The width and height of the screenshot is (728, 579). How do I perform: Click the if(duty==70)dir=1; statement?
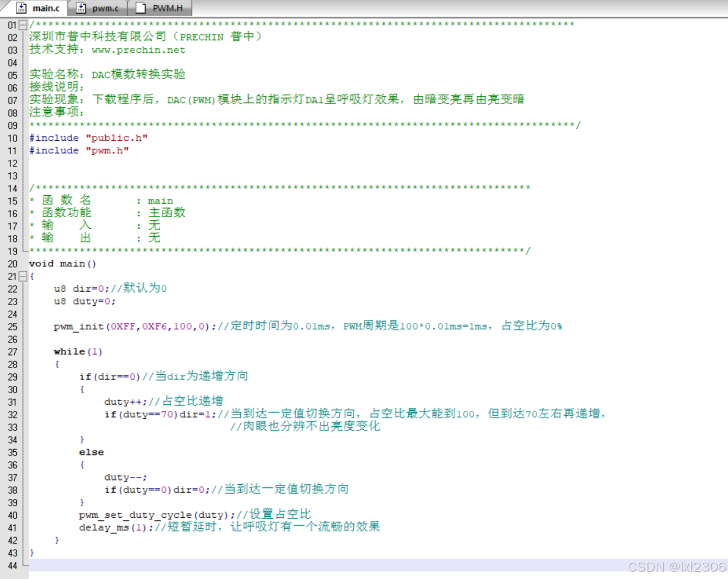160,415
